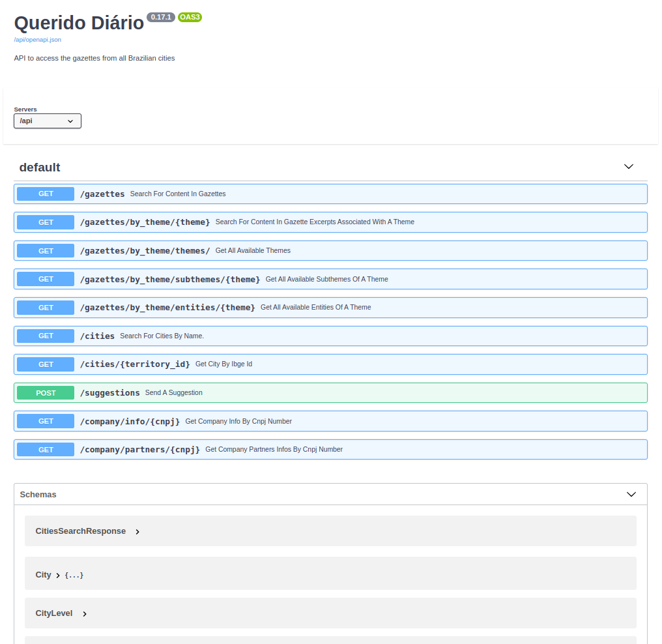This screenshot has width=662, height=644.
Task: Click 'Get All Available Subthemes Of A Theme'
Action: pyautogui.click(x=327, y=279)
